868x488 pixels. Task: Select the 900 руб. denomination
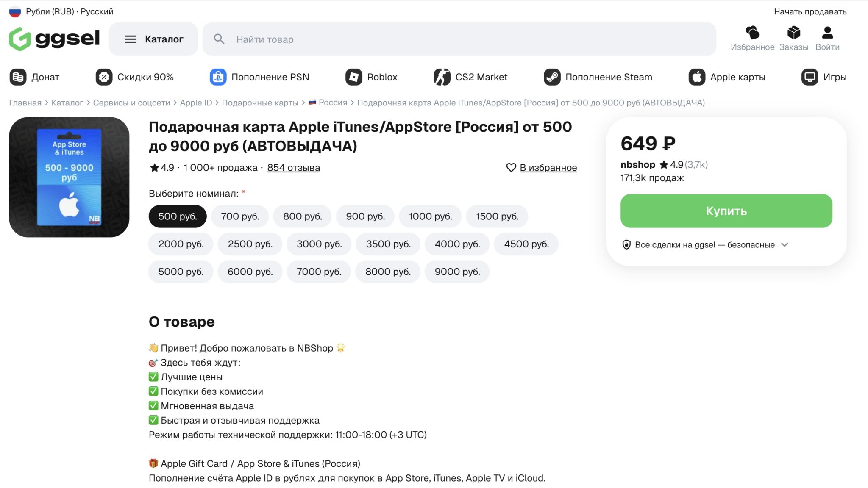coord(365,216)
